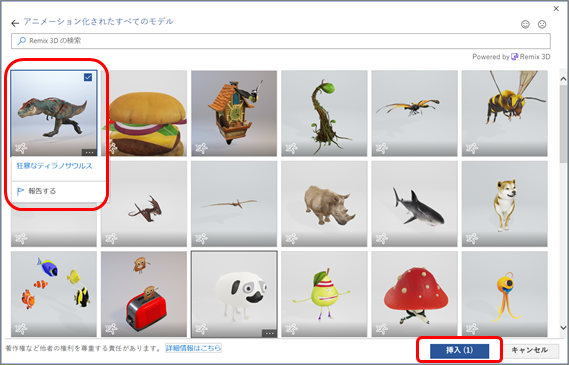Viewport: 569px width, 365px height.
Task: Uncheck the selected Tyrannosaurus model checkbox
Action: click(x=88, y=77)
